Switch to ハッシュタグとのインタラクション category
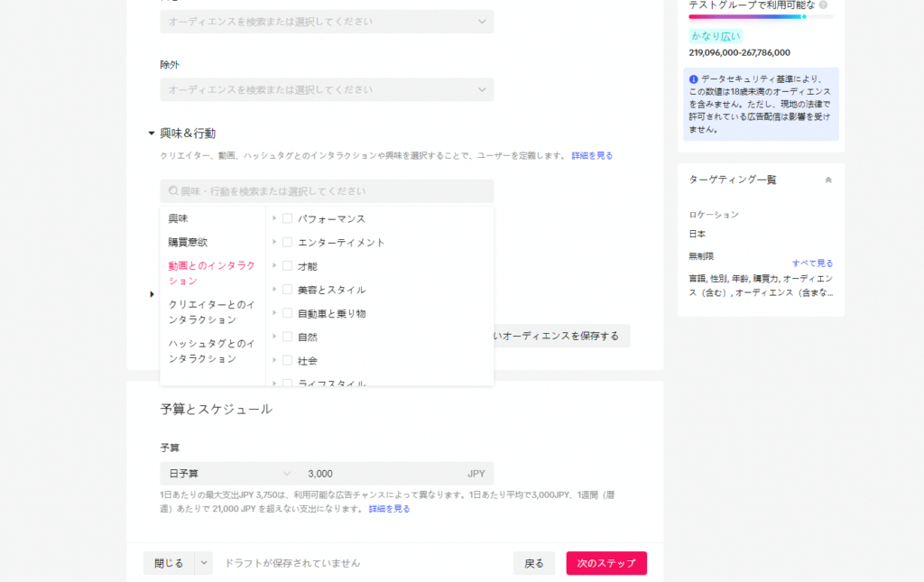Screen dimensions: 924x582 (x=212, y=351)
